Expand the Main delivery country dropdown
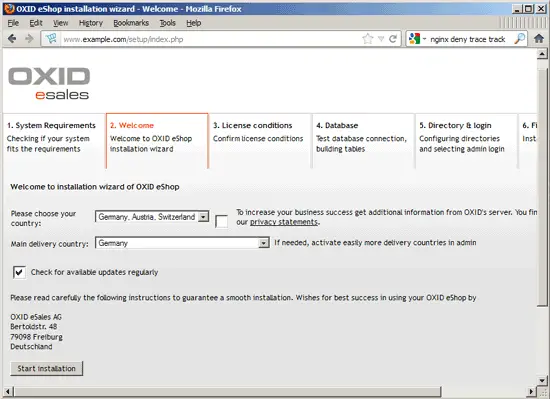 [182, 243]
